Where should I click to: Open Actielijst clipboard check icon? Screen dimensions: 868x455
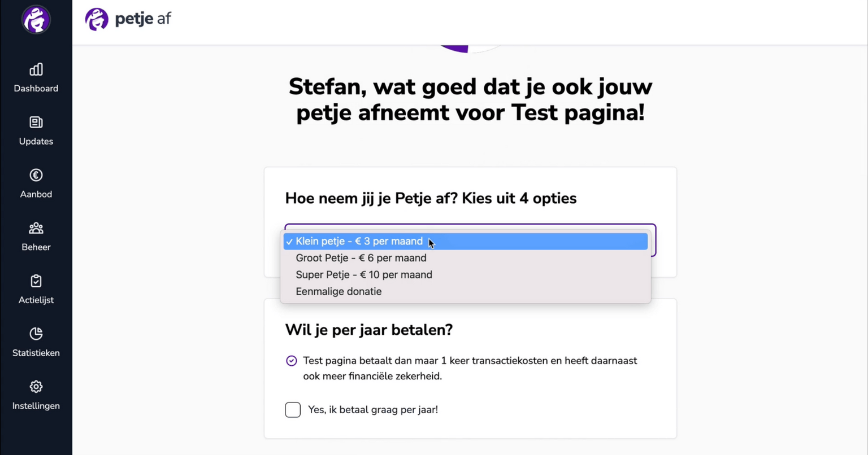tap(36, 281)
